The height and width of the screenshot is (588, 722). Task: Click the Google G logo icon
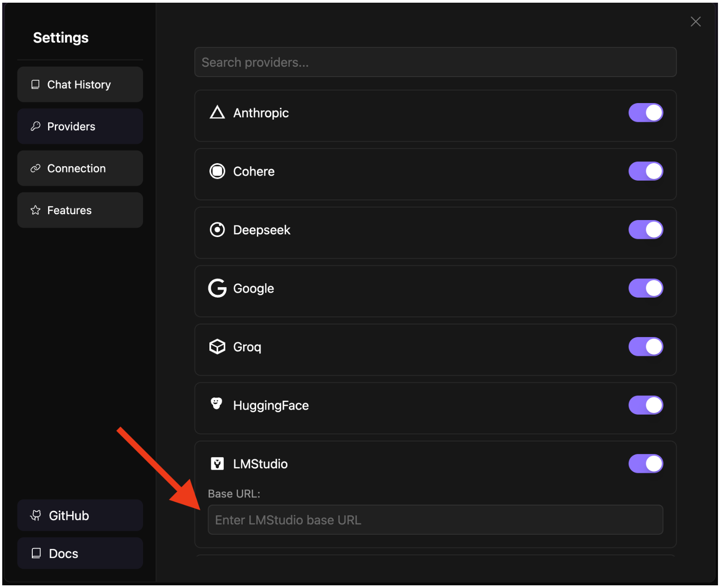pyautogui.click(x=217, y=288)
